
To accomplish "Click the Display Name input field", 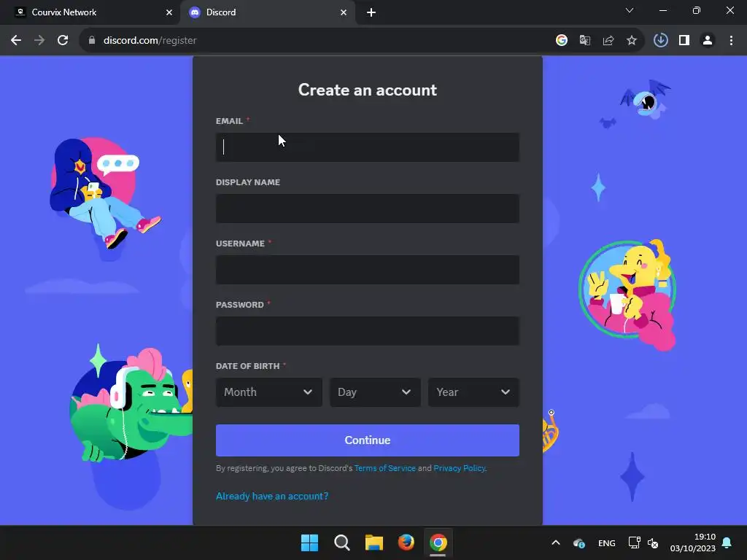I will click(368, 209).
